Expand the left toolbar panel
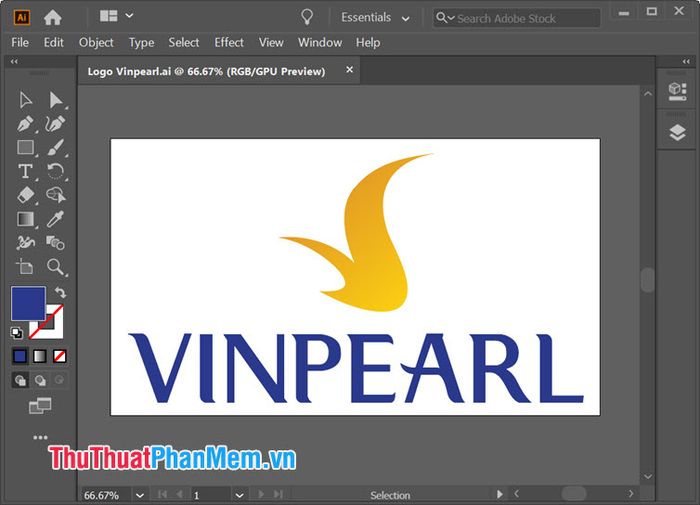The image size is (700, 505). pyautogui.click(x=14, y=62)
